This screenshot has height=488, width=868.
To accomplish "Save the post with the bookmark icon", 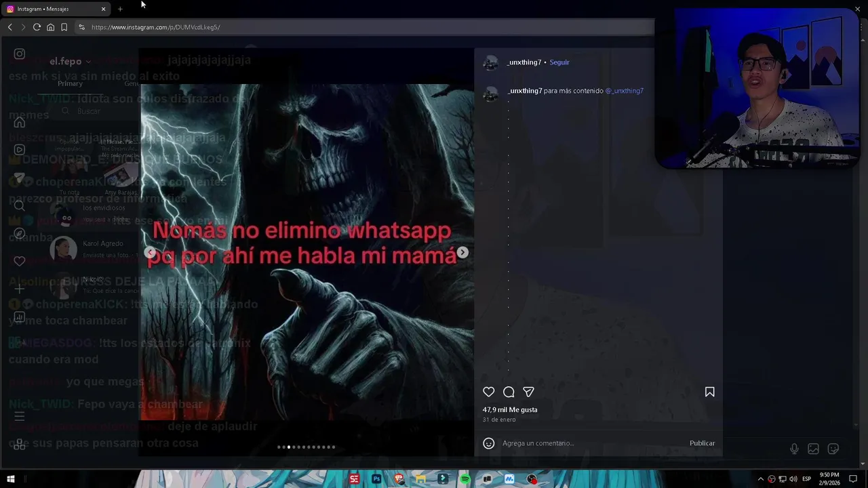I will tap(709, 392).
